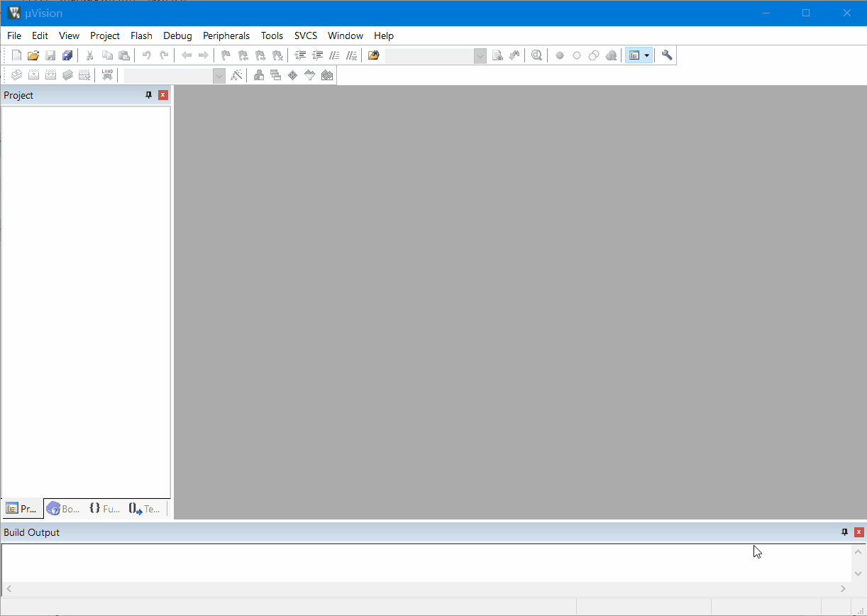The height and width of the screenshot is (616, 867).
Task: Open the SVCS menu
Action: (306, 35)
